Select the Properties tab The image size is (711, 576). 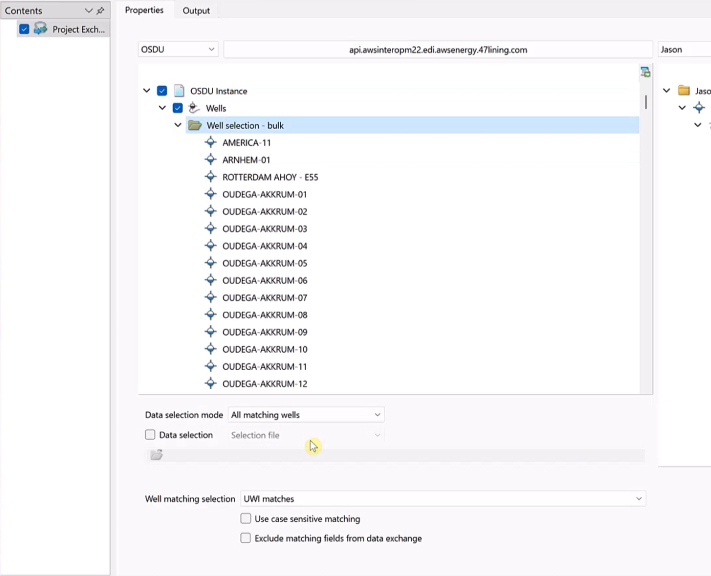click(x=144, y=10)
